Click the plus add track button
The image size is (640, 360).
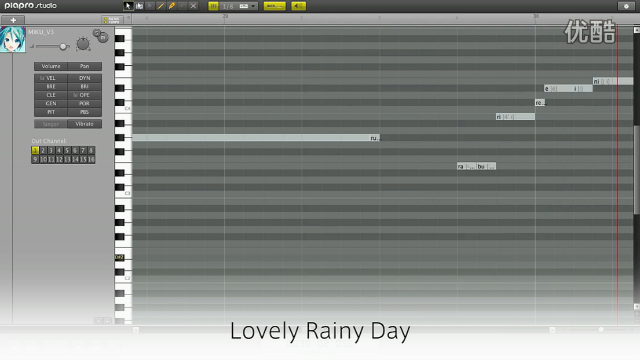tap(13, 20)
